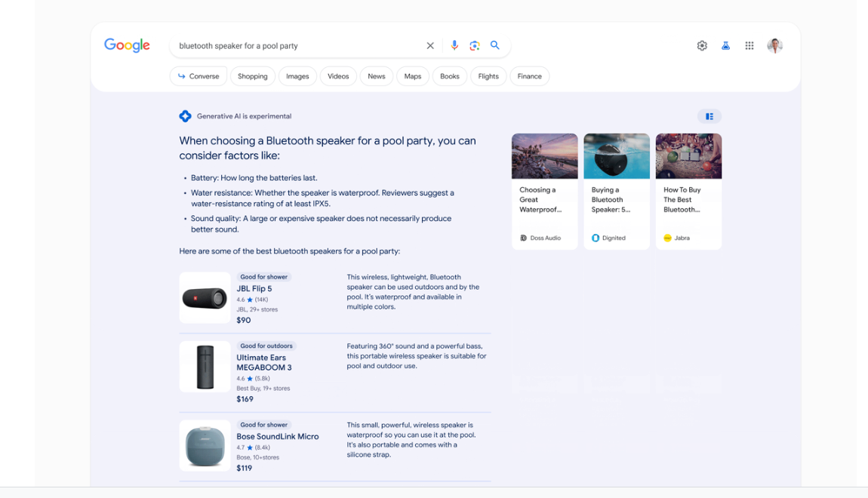Click Good for outdoors tag
Screen dimensions: 868x498
coord(266,346)
